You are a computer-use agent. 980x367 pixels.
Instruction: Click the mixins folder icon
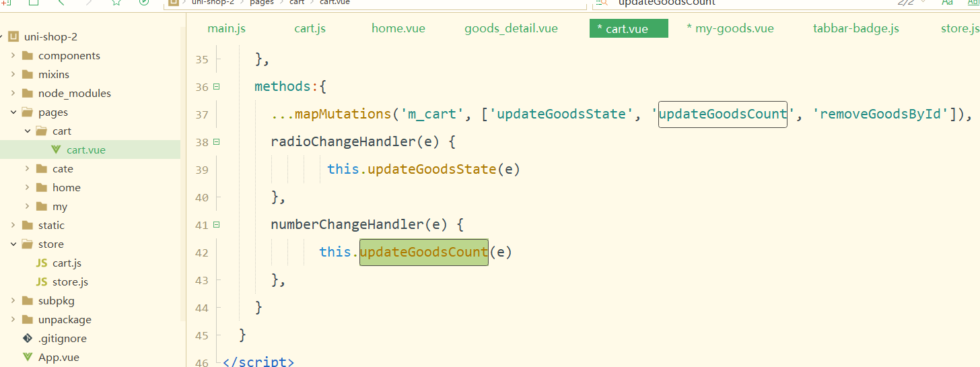click(27, 75)
